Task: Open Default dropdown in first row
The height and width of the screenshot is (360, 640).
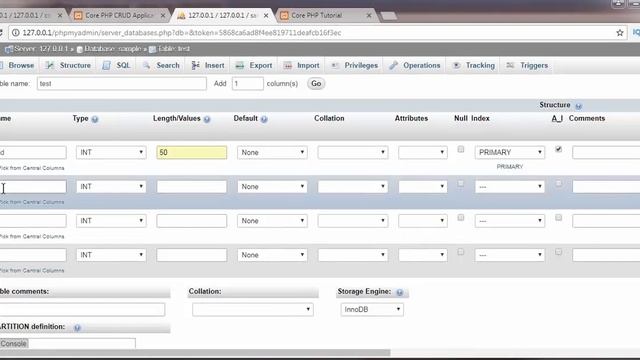Action: click(x=272, y=152)
